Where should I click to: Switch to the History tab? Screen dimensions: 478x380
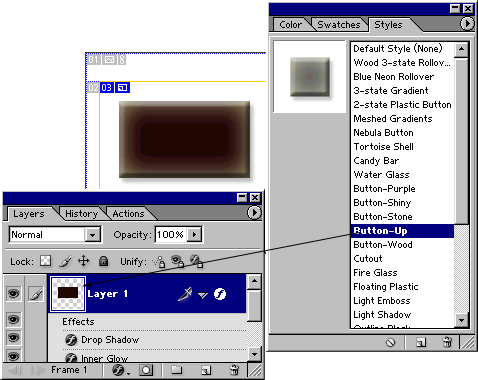click(x=81, y=214)
